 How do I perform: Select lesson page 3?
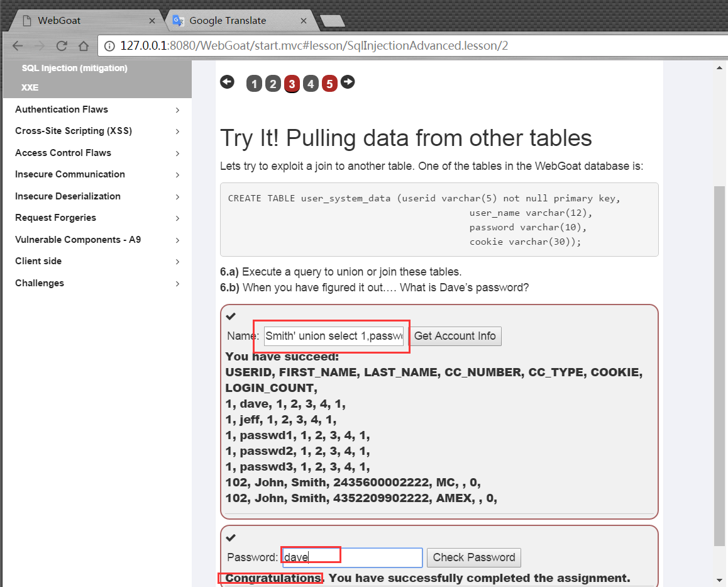292,84
